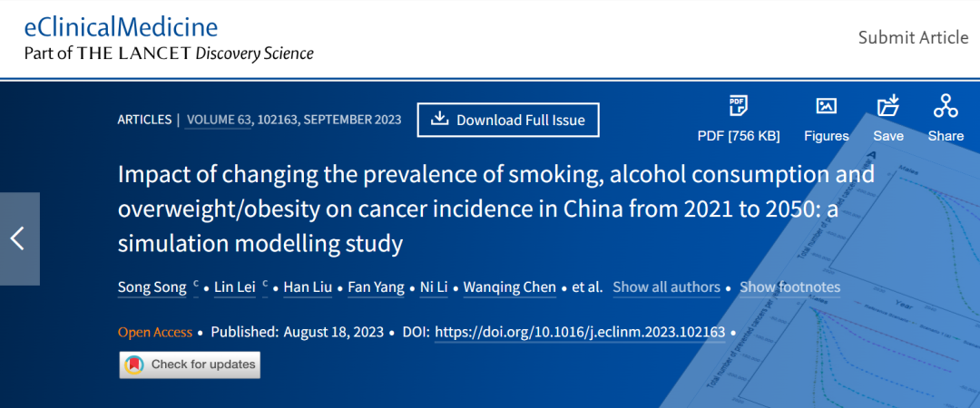Click the PDF download icon
Screen dimensions: 980x408
739,106
